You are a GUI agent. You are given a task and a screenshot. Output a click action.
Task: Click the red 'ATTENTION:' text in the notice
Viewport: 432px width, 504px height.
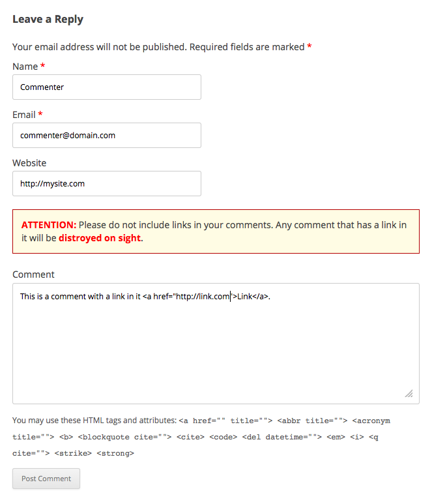[49, 225]
